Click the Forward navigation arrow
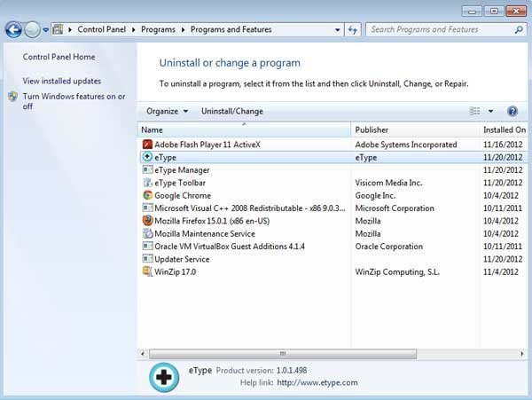The width and height of the screenshot is (532, 400). pyautogui.click(x=32, y=30)
